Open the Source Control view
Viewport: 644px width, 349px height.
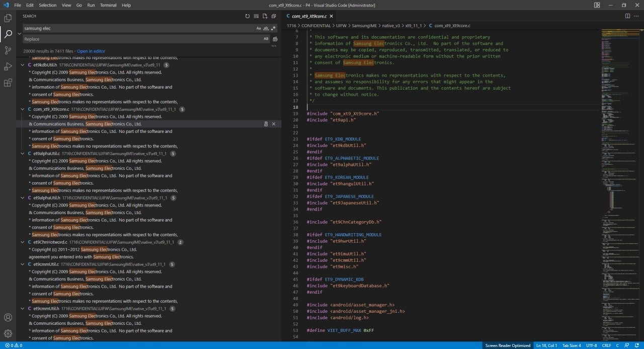point(8,50)
